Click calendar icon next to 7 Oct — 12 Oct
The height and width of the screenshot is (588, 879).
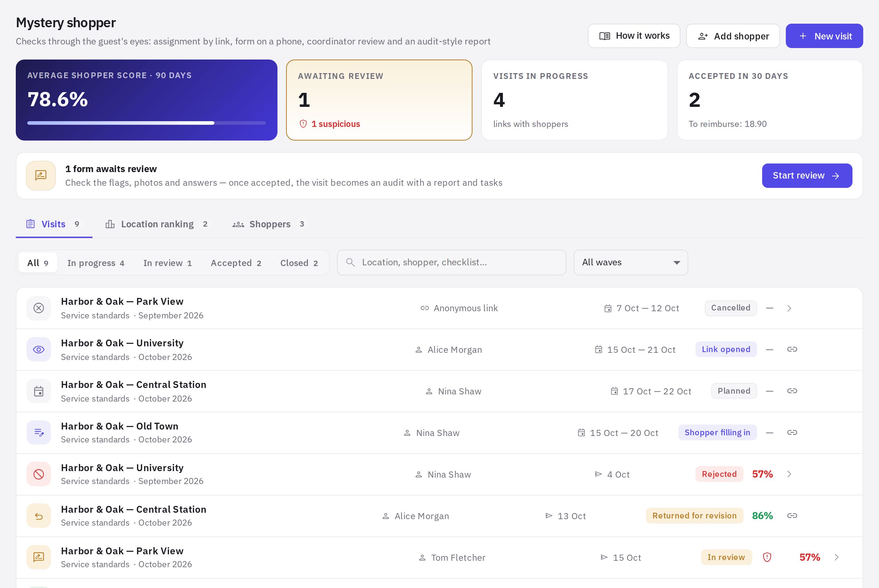tap(608, 308)
